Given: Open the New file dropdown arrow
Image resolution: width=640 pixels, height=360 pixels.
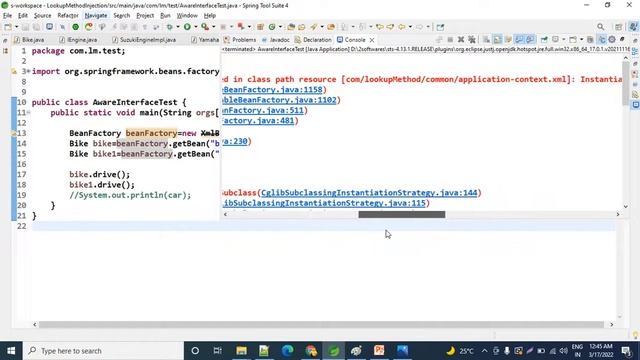Looking at the screenshot, I should coord(16,27).
